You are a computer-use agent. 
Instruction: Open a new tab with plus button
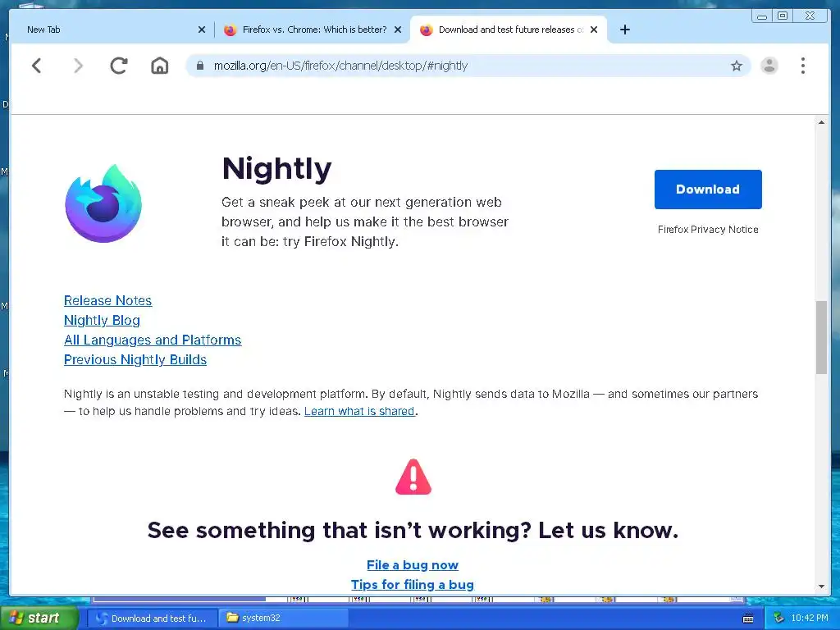(x=624, y=30)
